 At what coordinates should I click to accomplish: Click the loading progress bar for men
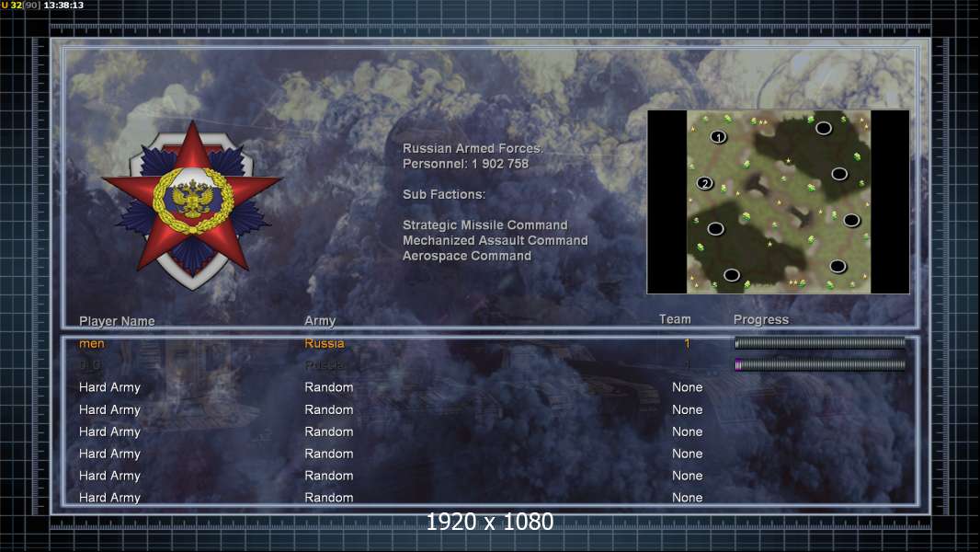[x=820, y=342]
